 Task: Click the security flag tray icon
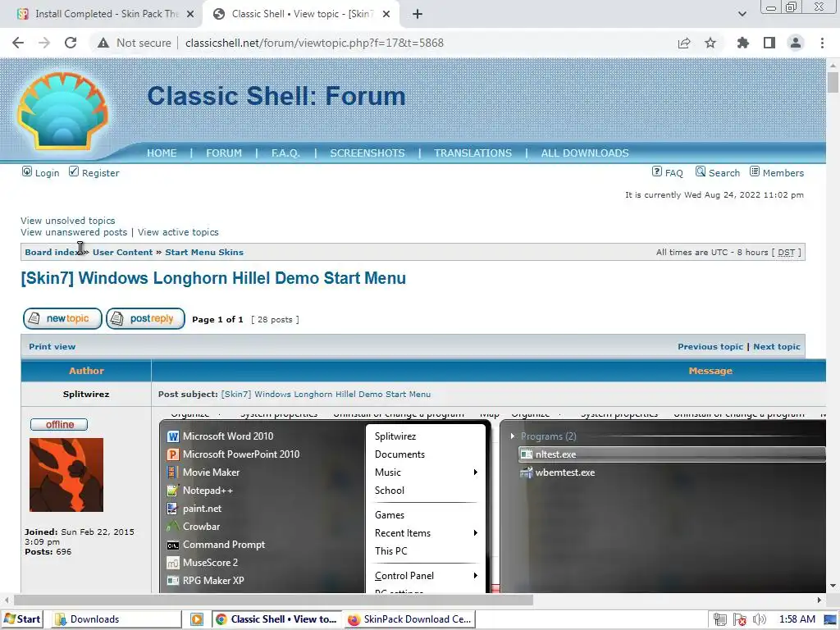point(740,619)
